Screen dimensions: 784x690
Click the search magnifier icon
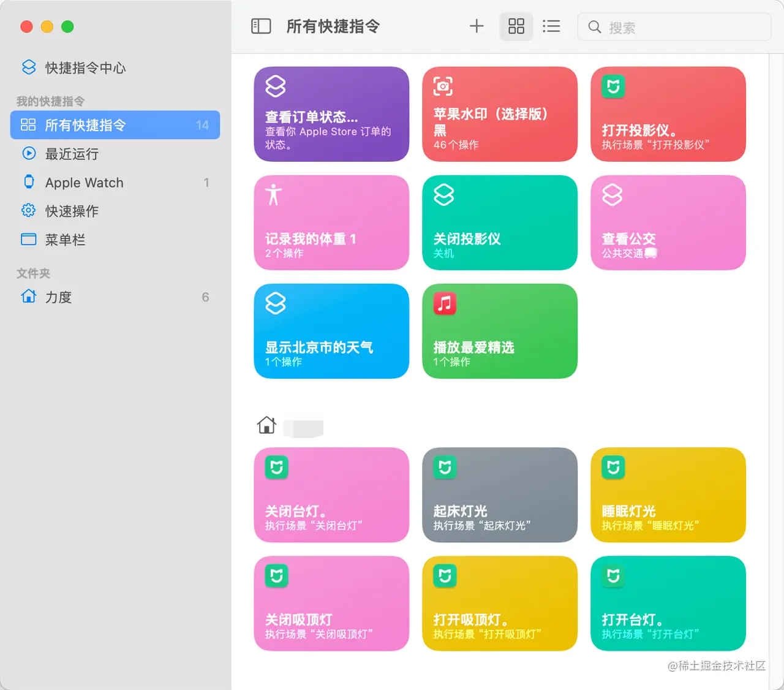pyautogui.click(x=594, y=27)
